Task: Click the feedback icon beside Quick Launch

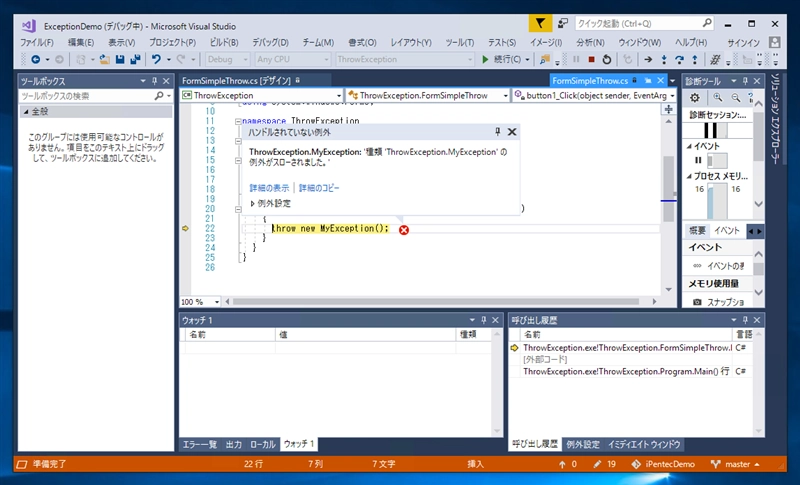Action: tap(562, 23)
